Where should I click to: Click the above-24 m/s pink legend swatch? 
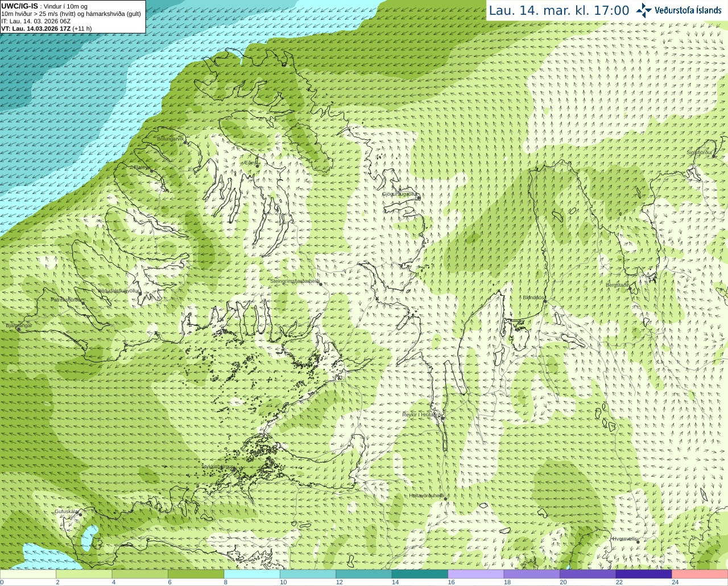[700, 574]
